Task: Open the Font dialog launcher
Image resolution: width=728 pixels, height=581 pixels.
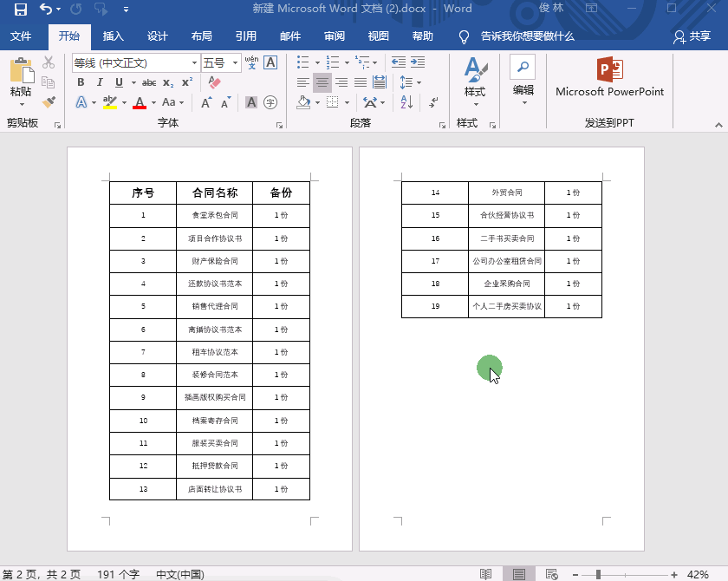Action: coord(279,126)
